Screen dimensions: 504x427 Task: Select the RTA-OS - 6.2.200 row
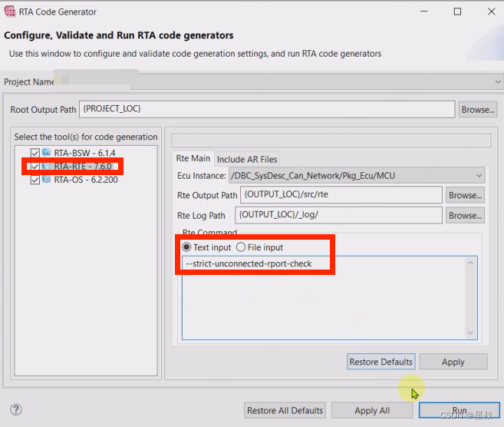click(86, 180)
